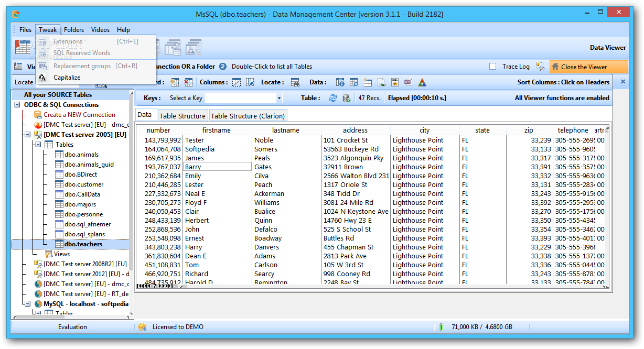Enable the Trace Log checkbox
Screen dimensions: 644x349
click(492, 67)
